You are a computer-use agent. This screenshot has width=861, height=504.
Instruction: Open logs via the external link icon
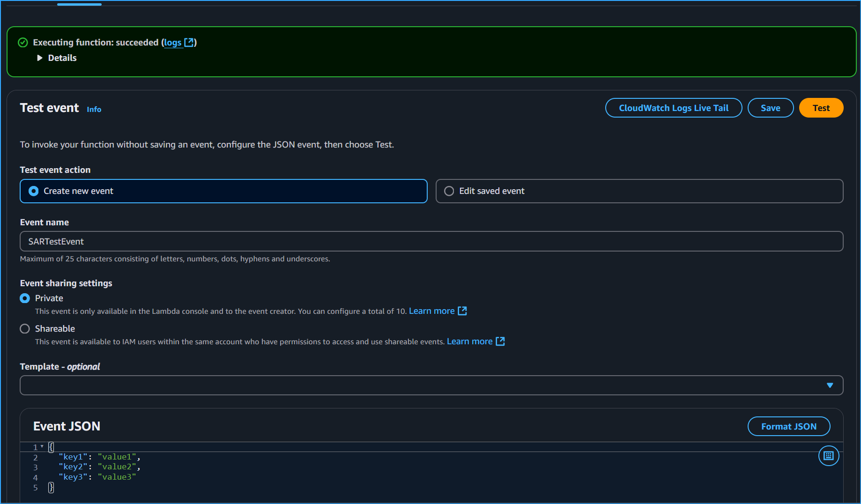tap(189, 42)
